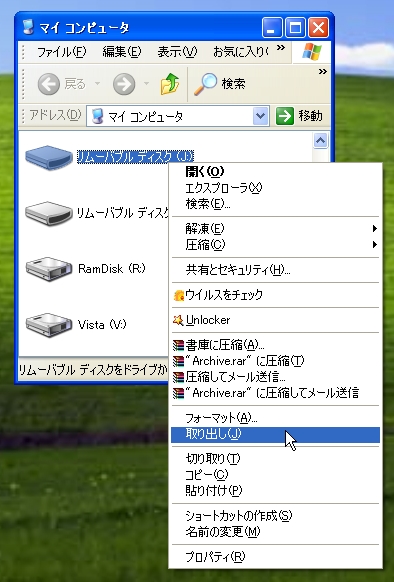Expand the 圧縮(C) submenu arrow
Screen dimensions: 394x582
375,244
